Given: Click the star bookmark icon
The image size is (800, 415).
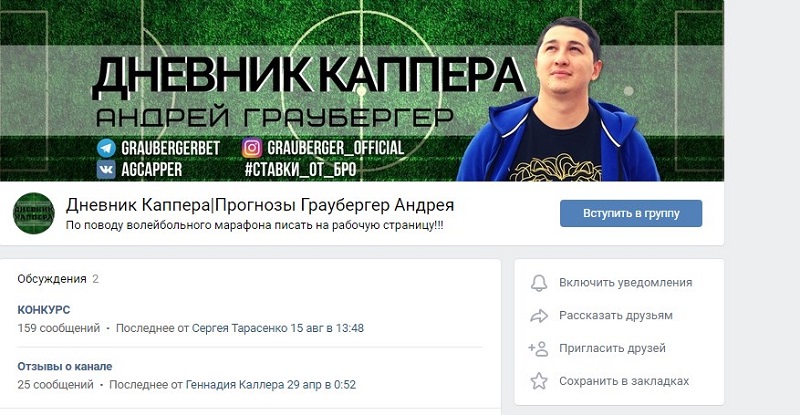Looking at the screenshot, I should pyautogui.click(x=539, y=381).
